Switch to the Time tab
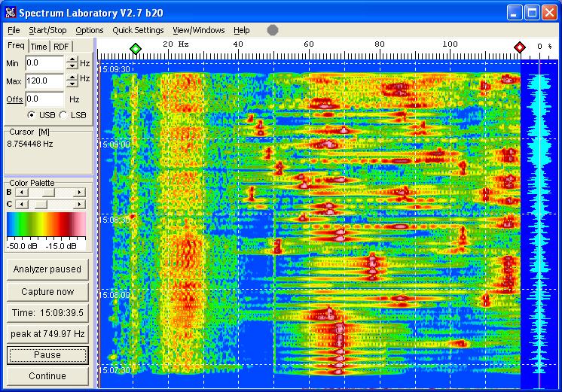Viewport: 562px width, 392px height. pyautogui.click(x=38, y=47)
